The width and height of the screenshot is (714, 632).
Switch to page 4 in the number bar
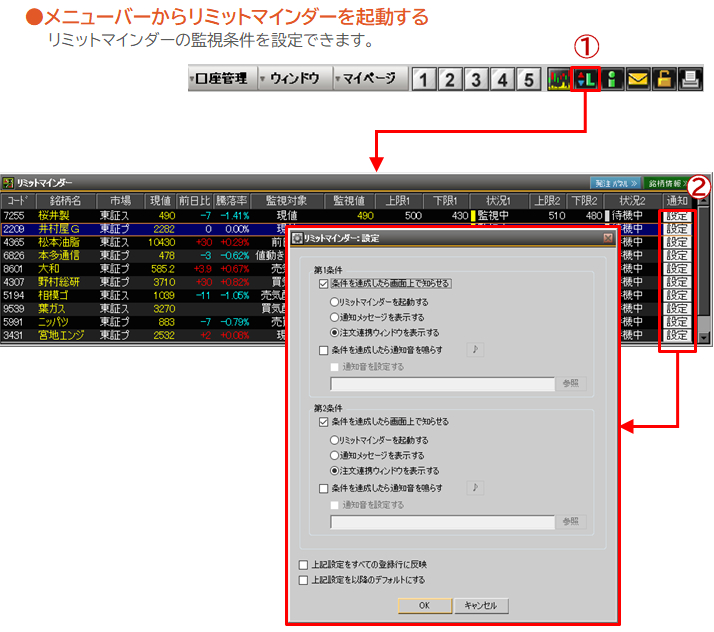pyautogui.click(x=502, y=80)
